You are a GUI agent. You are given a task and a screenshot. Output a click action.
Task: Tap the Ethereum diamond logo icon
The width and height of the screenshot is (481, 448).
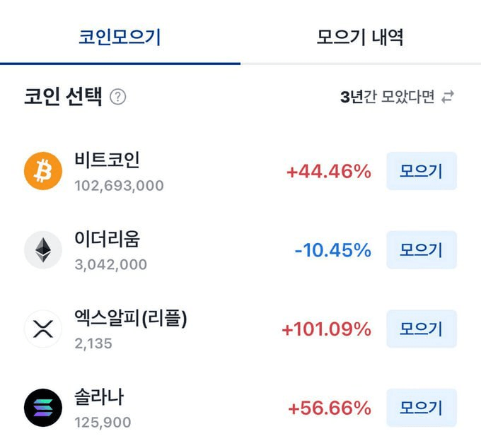[43, 250]
